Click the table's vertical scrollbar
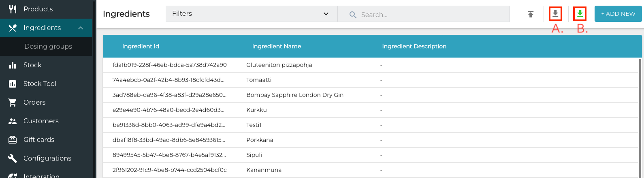Image resolution: width=644 pixels, height=178 pixels. 640,118
